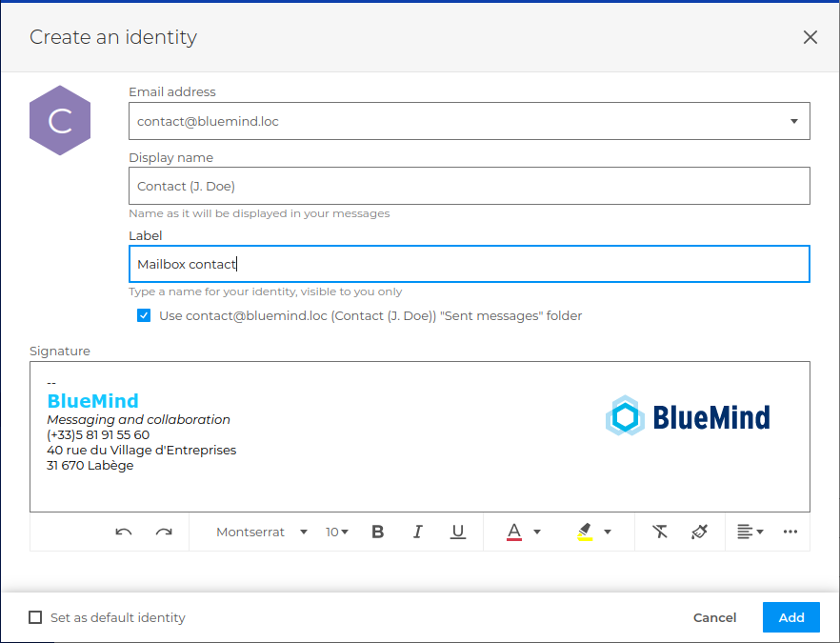840x643 pixels.
Task: Click into the Display name field
Action: pos(469,186)
